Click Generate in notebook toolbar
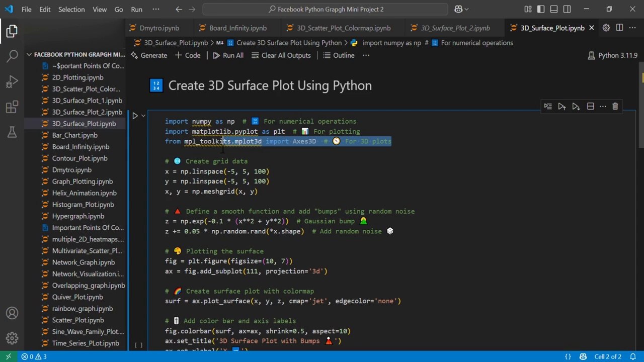The width and height of the screenshot is (644, 362). pyautogui.click(x=148, y=55)
